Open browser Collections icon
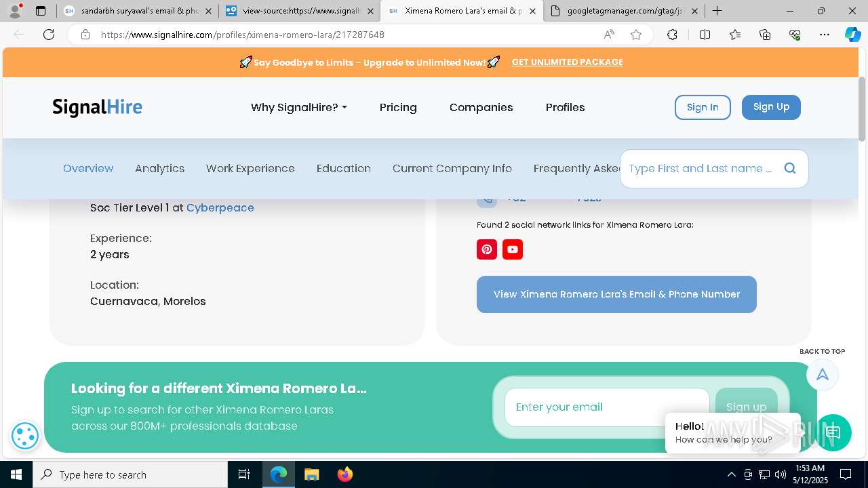The height and width of the screenshot is (488, 868). point(765,35)
